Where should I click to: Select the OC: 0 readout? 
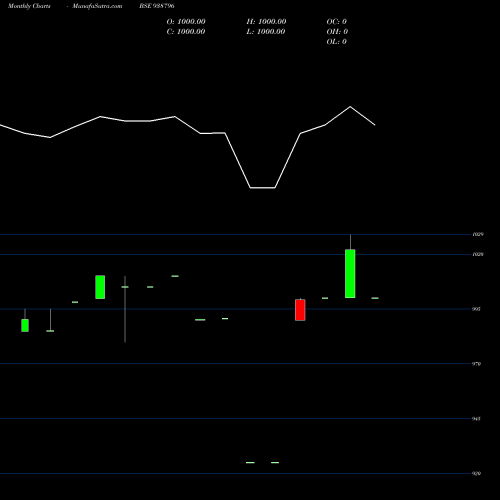click(x=337, y=22)
